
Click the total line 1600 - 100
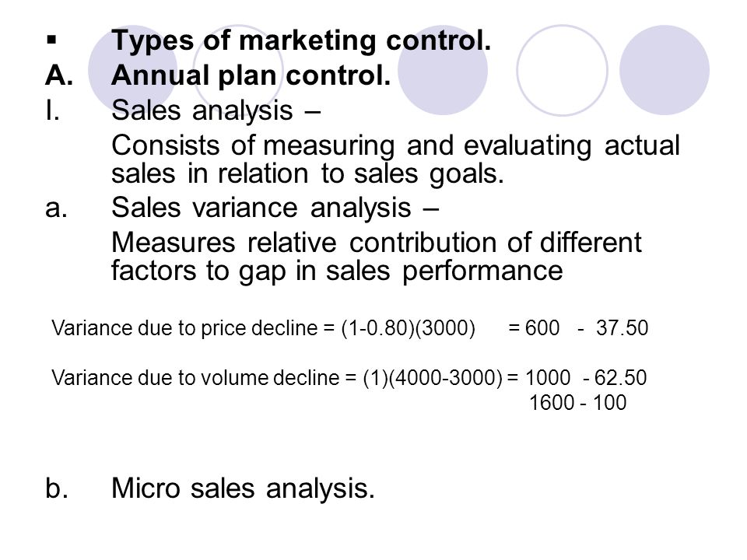[x=577, y=402]
